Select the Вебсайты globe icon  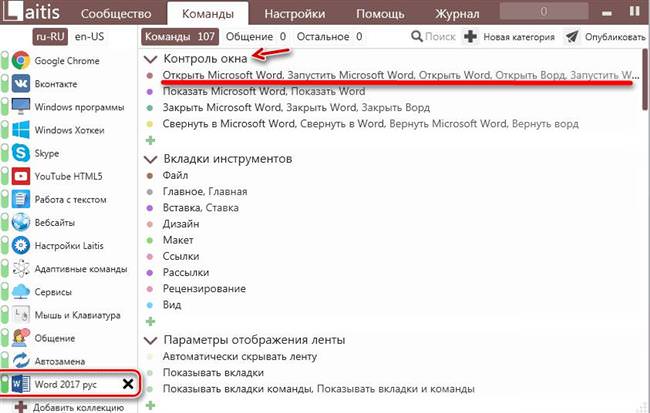pyautogui.click(x=21, y=223)
